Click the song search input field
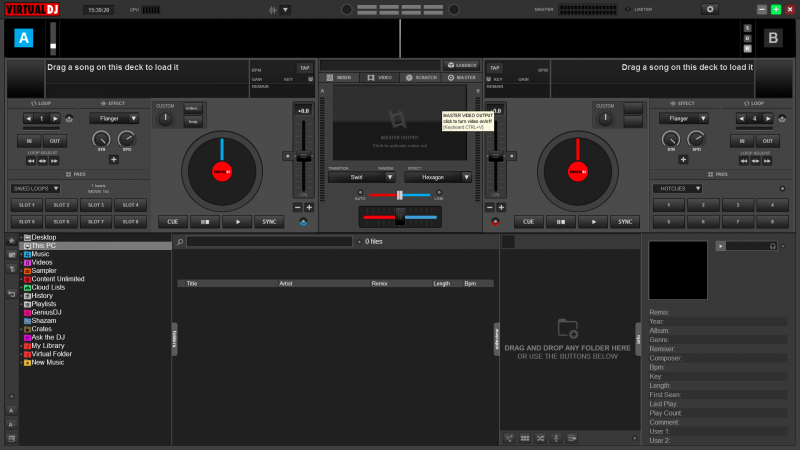The image size is (800, 450). click(269, 242)
